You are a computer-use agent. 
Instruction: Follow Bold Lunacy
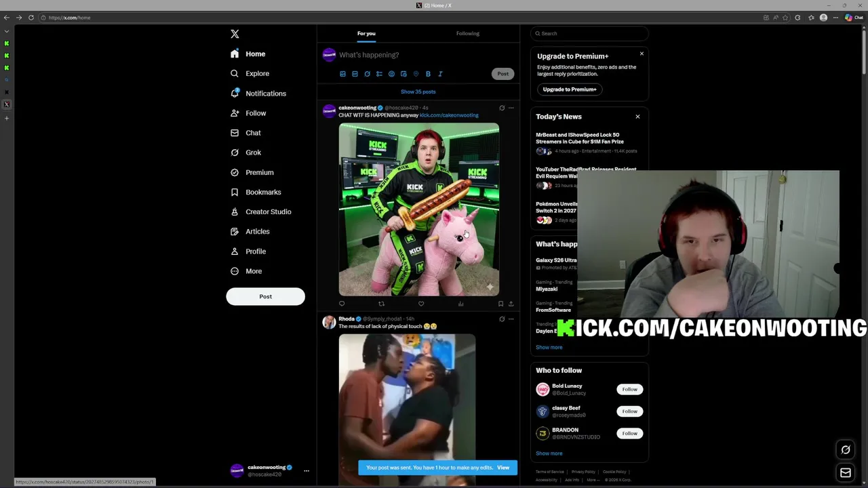629,389
